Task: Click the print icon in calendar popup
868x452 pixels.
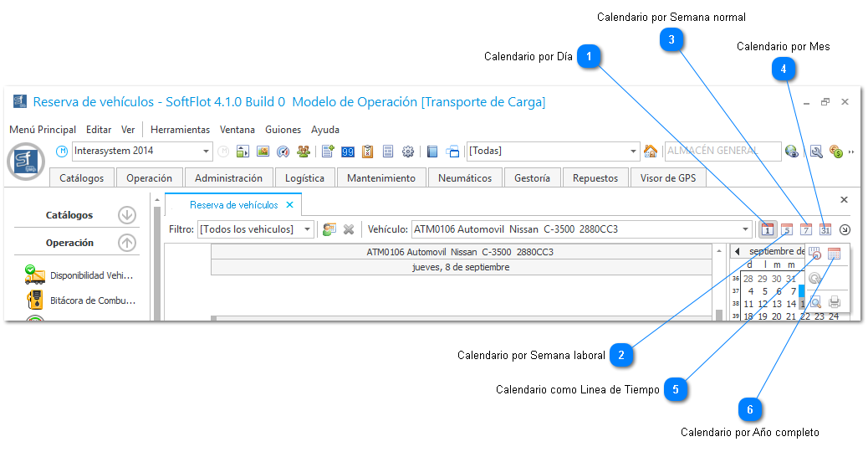Action: click(x=834, y=302)
